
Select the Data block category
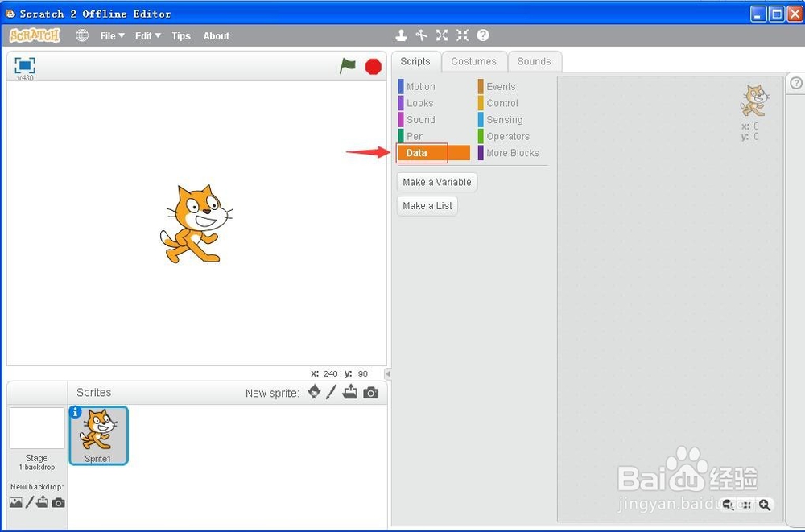[434, 152]
